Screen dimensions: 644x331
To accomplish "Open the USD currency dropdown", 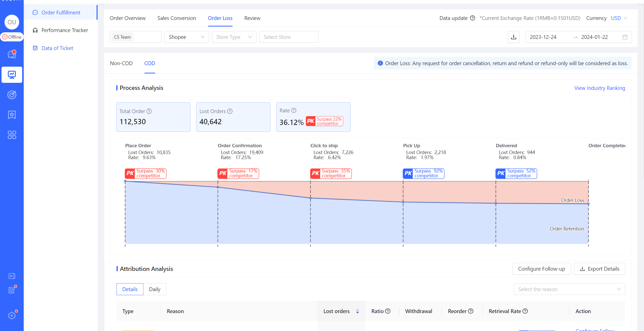I will tap(619, 18).
